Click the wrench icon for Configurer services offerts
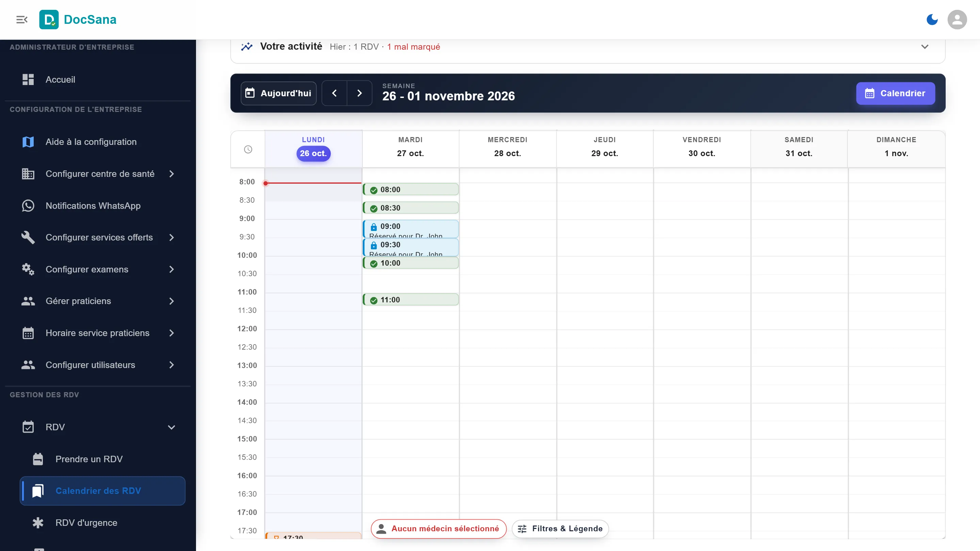Viewport: 980px width, 551px height. pyautogui.click(x=28, y=237)
